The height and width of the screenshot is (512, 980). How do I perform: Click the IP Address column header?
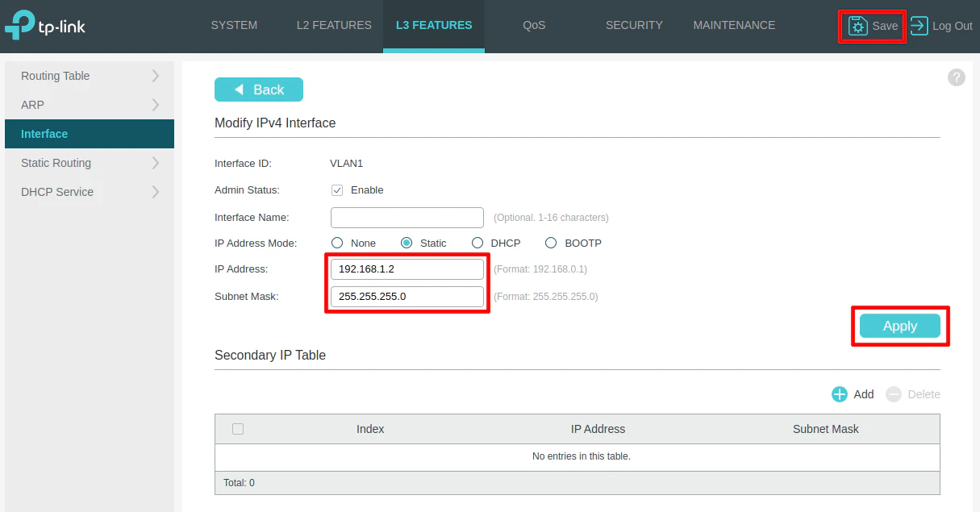click(x=598, y=429)
